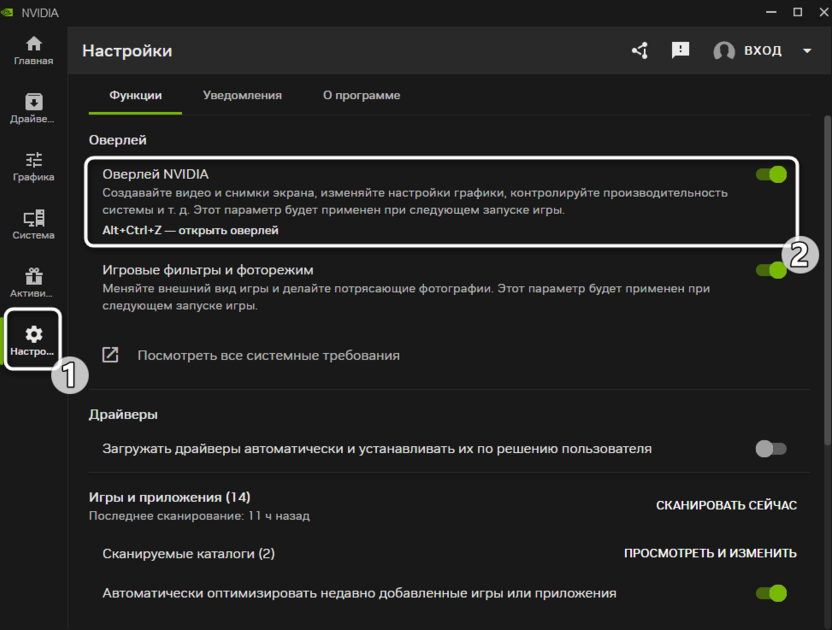The height and width of the screenshot is (630, 832).
Task: Click the vertical scrollbar of settings panel
Action: pyautogui.click(x=827, y=281)
